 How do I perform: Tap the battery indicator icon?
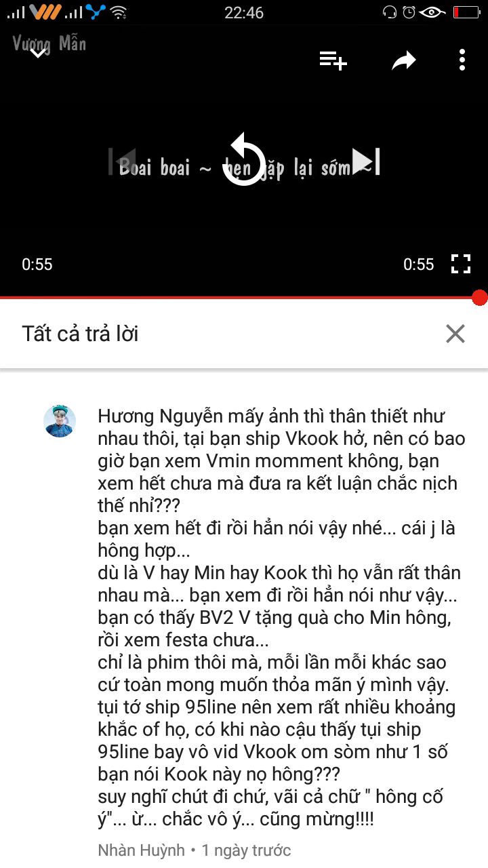466,12
